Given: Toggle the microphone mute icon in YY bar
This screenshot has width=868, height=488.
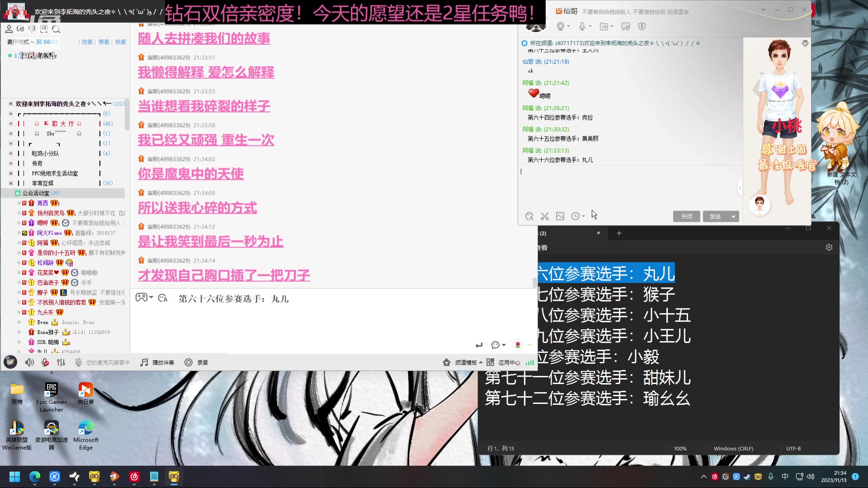Looking at the screenshot, I should pyautogui.click(x=45, y=362).
